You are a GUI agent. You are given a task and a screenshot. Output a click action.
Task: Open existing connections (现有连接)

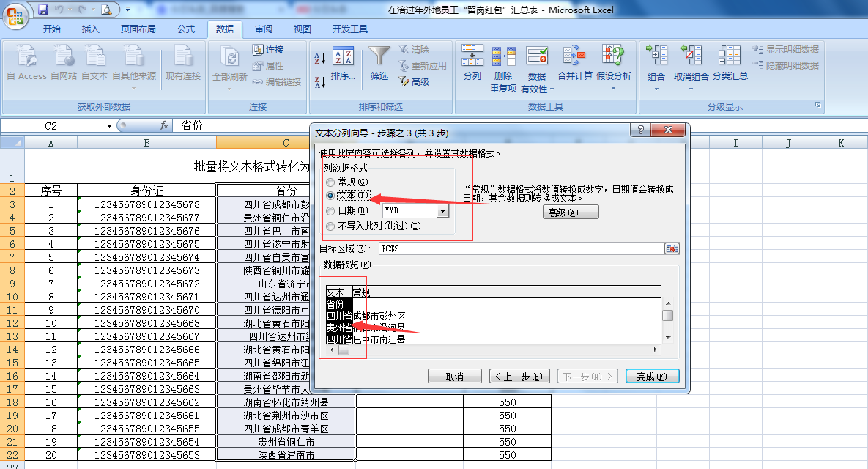coord(183,63)
